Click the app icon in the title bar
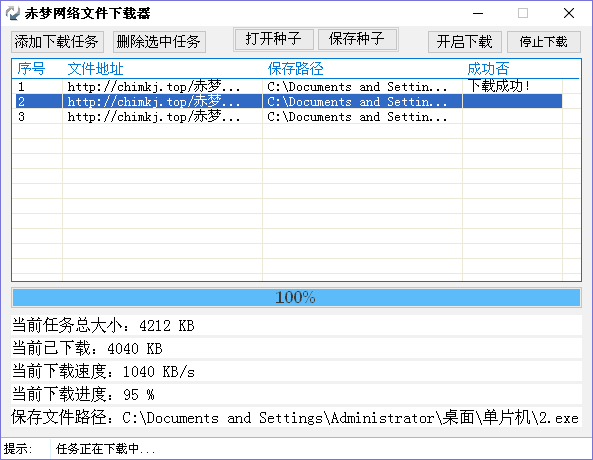The height and width of the screenshot is (460, 593). (13, 13)
